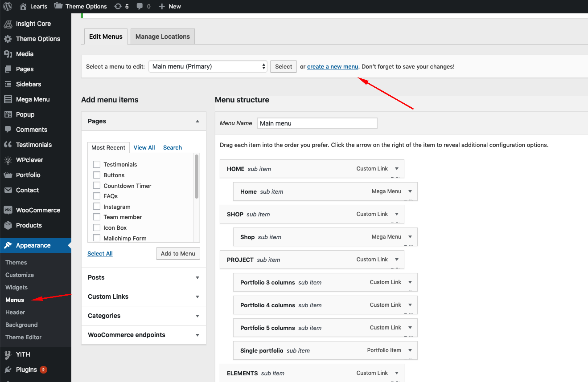
Task: Enable the Instagram page checkbox
Action: 97,207
